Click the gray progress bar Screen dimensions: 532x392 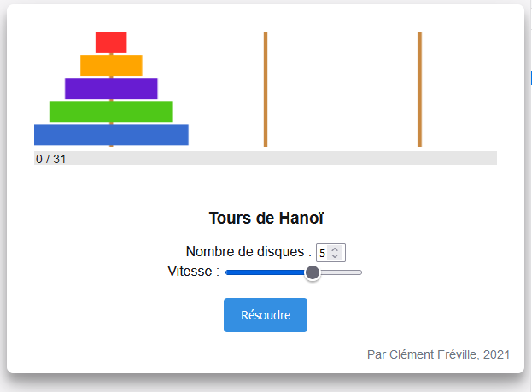266,158
